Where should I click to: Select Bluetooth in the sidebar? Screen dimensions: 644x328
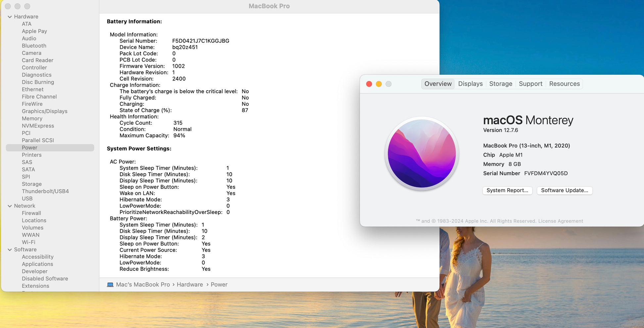tap(34, 46)
